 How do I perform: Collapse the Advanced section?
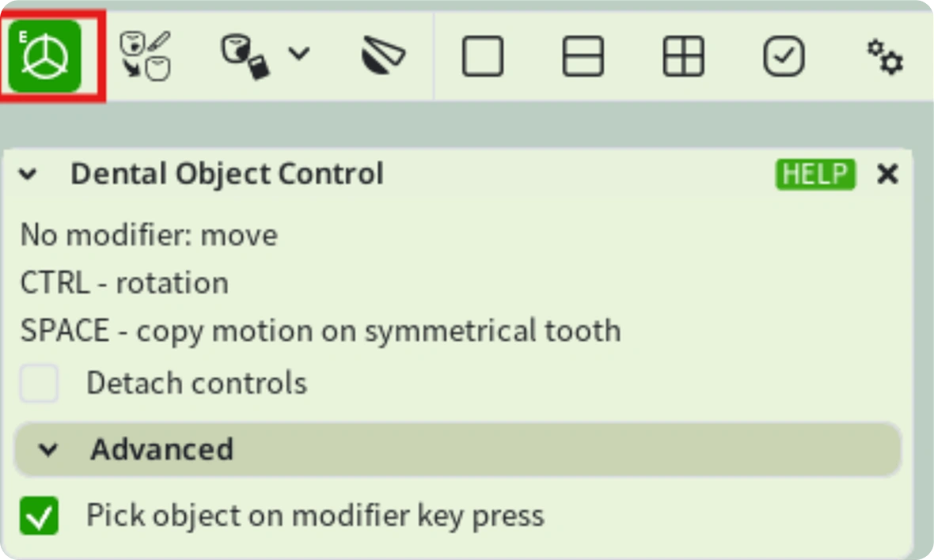pyautogui.click(x=47, y=449)
